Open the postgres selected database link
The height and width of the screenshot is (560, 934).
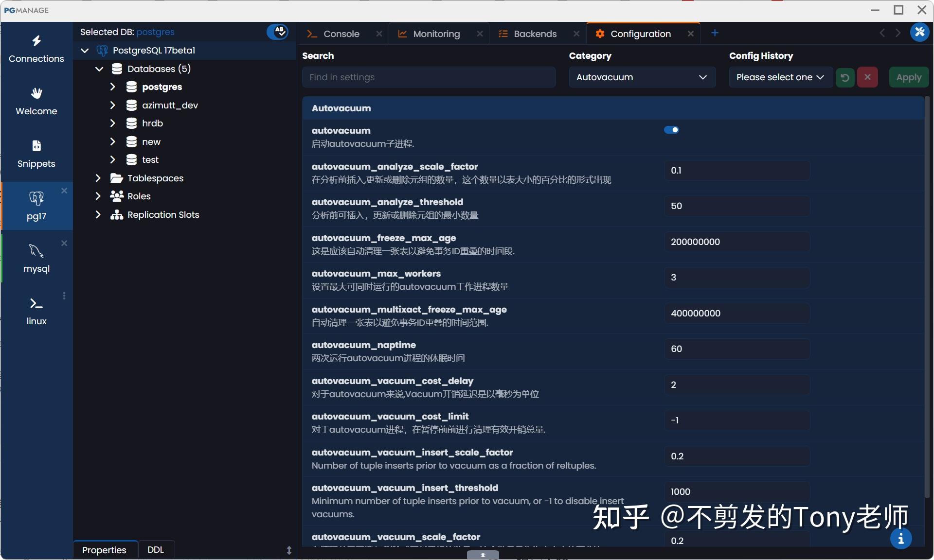click(x=155, y=32)
